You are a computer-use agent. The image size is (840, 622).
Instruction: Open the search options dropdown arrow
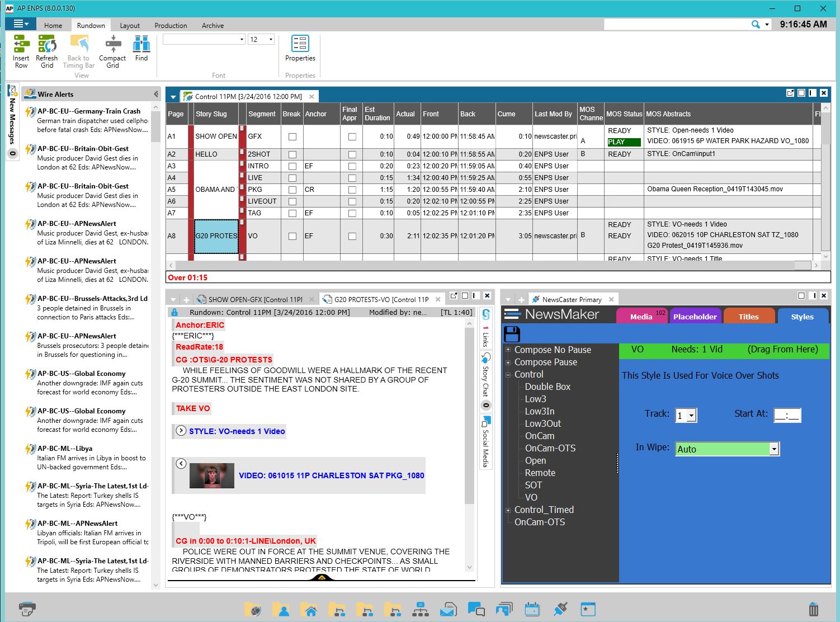pos(767,25)
